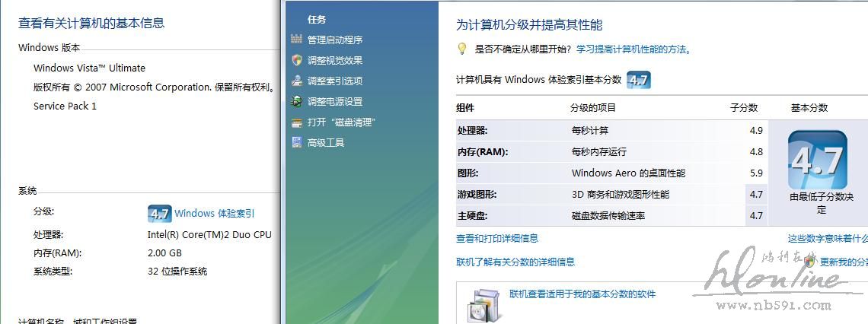Click 磁盘数据传输速率 cell

pos(608,216)
